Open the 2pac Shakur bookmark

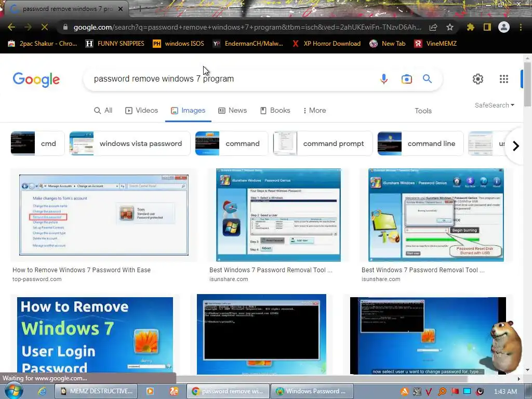43,44
